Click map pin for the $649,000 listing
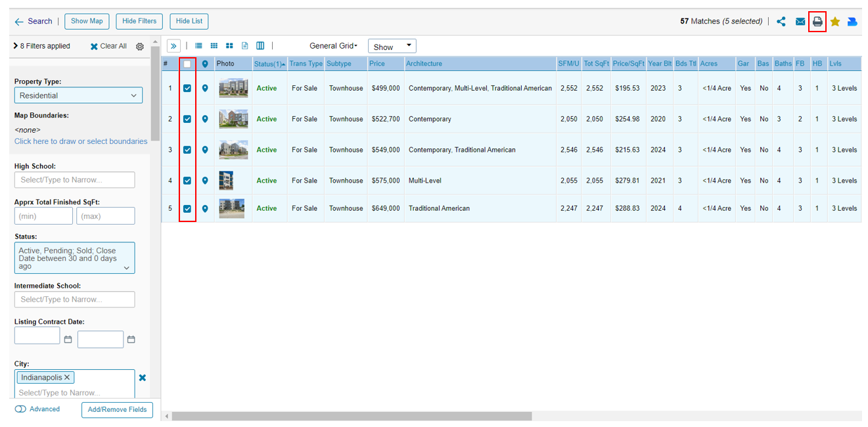The image size is (868, 427). pos(205,208)
